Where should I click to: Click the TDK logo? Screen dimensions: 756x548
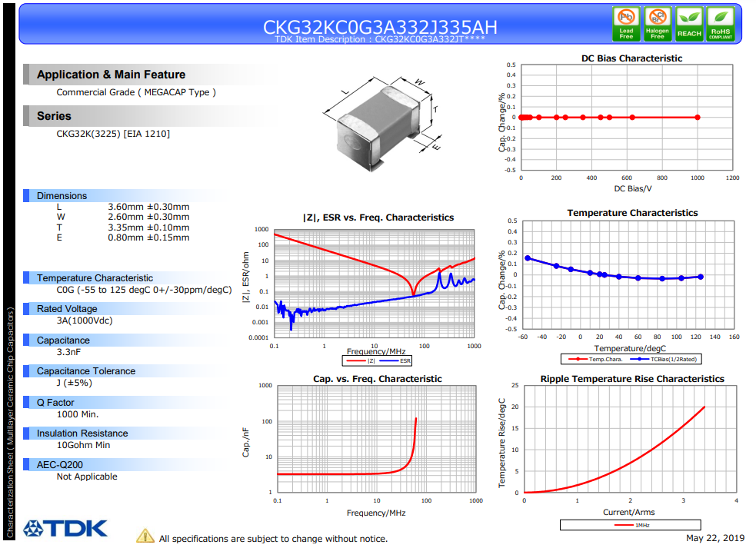[65, 528]
